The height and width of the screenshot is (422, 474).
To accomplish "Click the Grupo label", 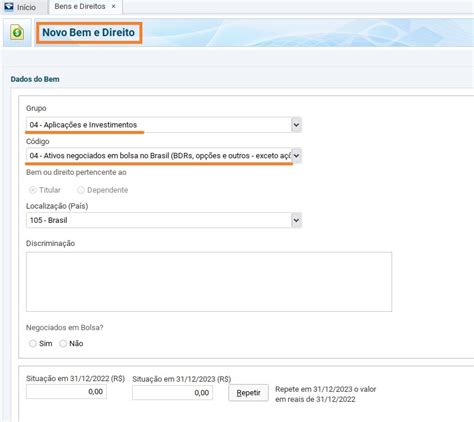I will point(36,108).
